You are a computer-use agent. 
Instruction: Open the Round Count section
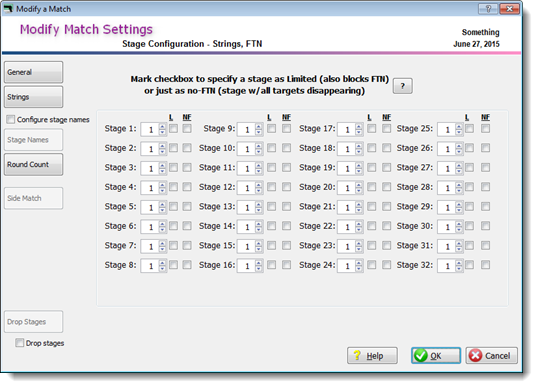pyautogui.click(x=33, y=164)
